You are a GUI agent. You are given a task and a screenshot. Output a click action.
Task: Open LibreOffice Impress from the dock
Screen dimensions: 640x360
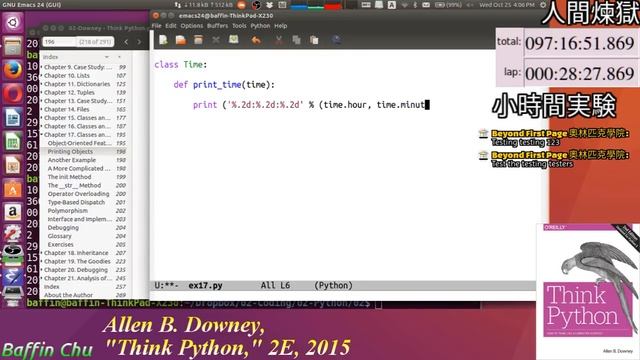click(13, 165)
